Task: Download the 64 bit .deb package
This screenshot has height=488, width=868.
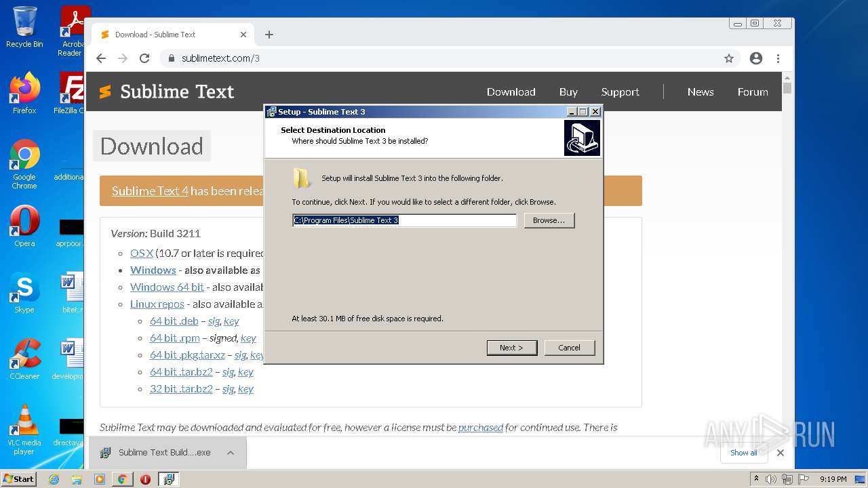Action: [174, 321]
